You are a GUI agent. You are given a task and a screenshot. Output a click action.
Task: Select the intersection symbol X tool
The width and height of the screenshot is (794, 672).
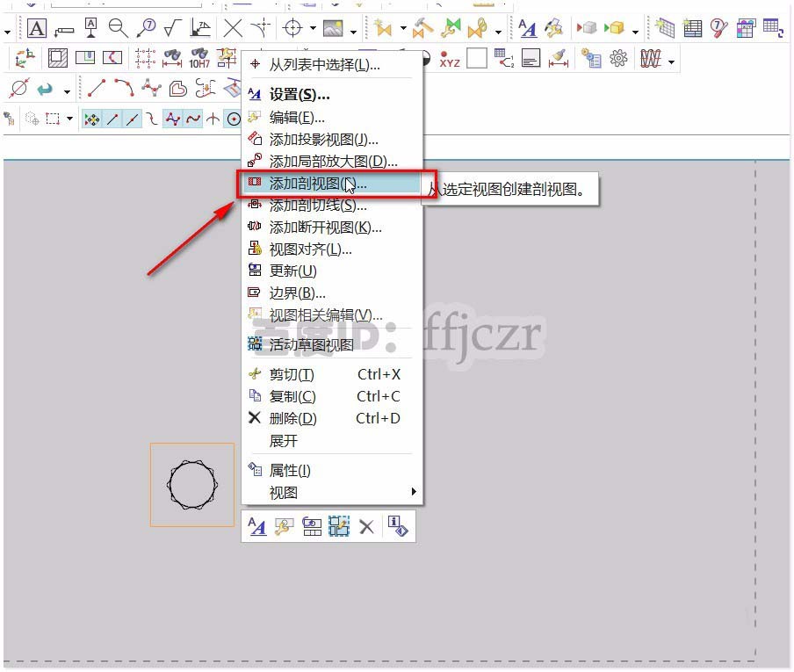tap(233, 28)
